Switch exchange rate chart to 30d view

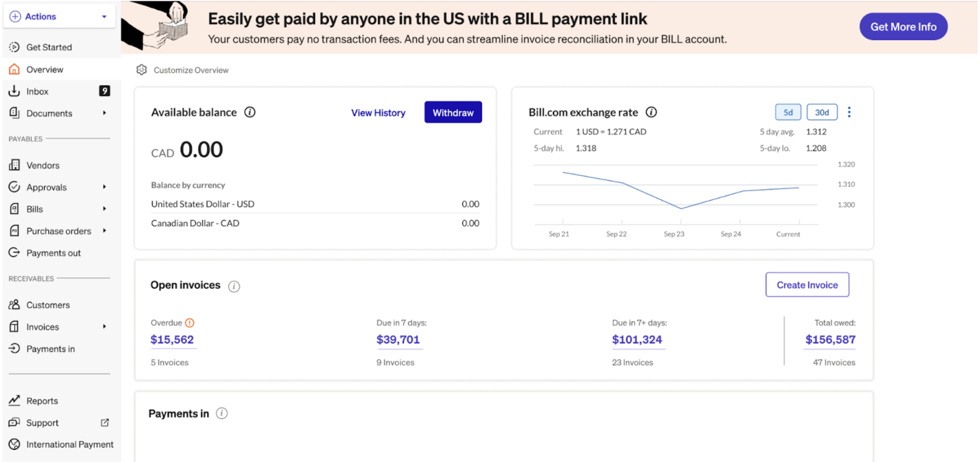pos(822,112)
